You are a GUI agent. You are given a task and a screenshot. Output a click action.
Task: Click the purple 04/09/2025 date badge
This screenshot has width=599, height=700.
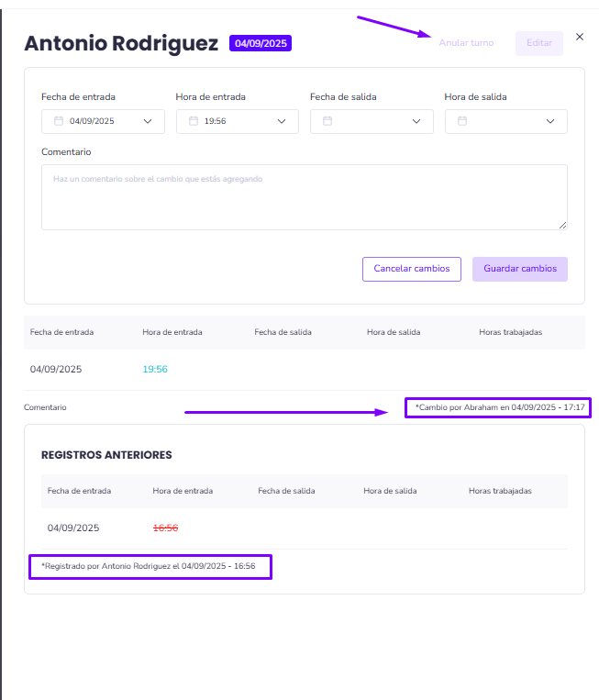[261, 43]
